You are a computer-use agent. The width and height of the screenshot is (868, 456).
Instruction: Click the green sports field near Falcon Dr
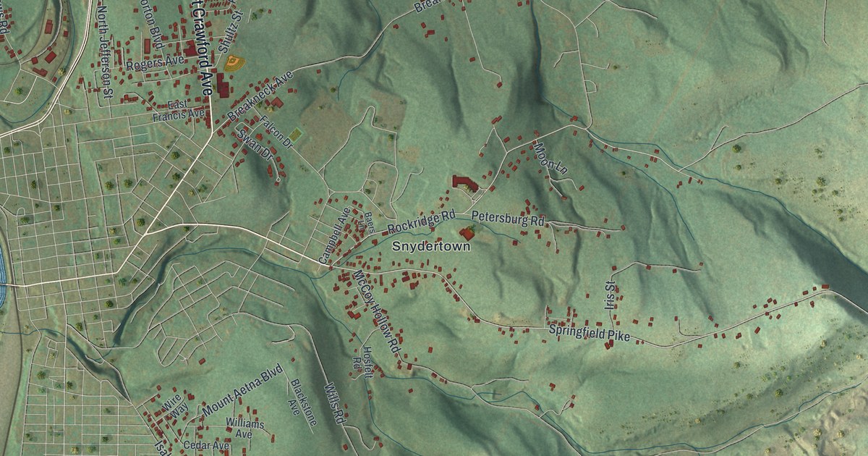point(296,135)
